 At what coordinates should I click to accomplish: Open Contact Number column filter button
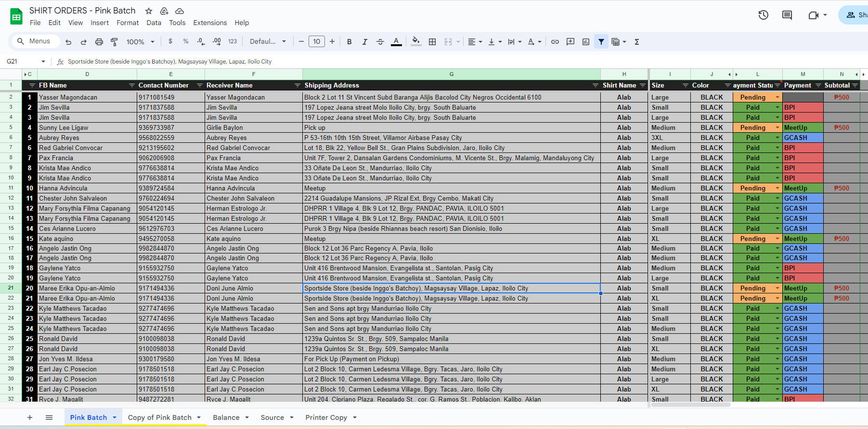pos(200,86)
